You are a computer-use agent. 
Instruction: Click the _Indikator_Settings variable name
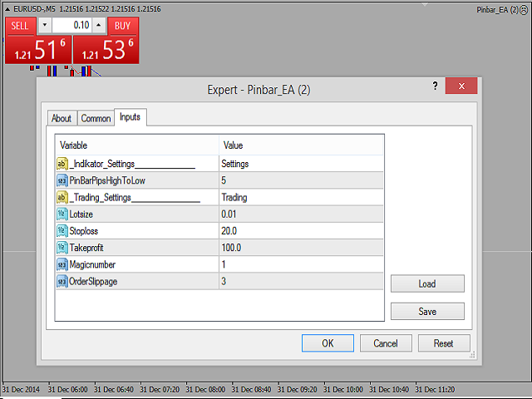click(132, 164)
